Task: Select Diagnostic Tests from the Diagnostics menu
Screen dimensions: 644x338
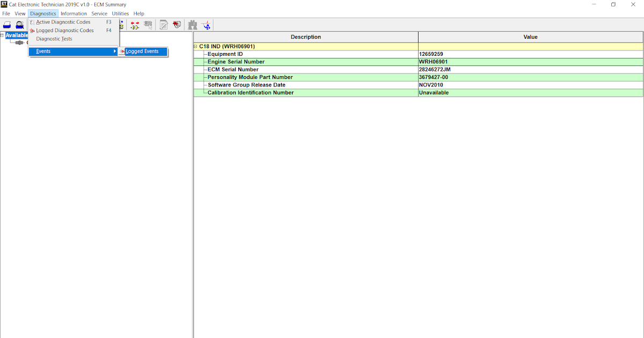Action: [x=54, y=39]
